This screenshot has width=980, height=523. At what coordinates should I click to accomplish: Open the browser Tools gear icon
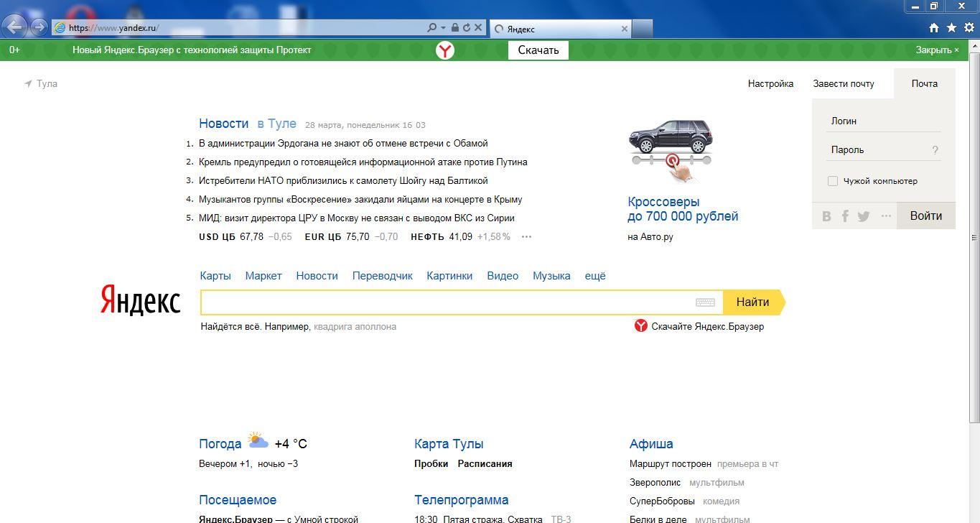point(969,28)
